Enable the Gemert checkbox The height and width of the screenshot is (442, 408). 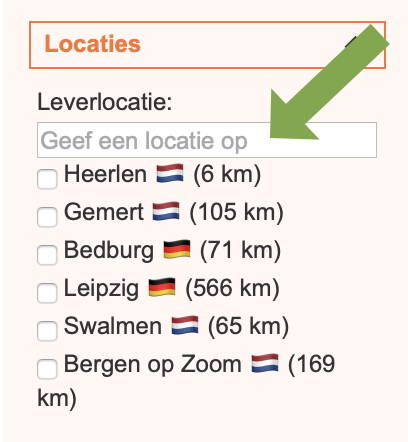point(47,217)
